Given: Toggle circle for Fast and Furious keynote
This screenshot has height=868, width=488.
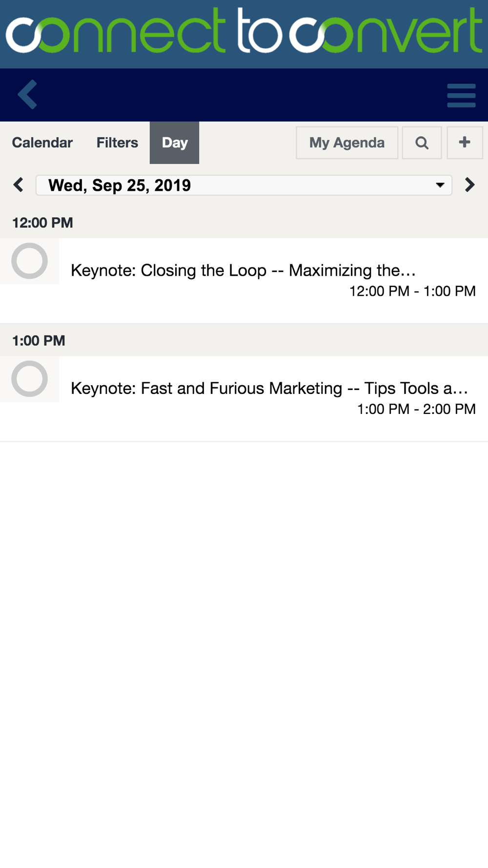Looking at the screenshot, I should 29,379.
